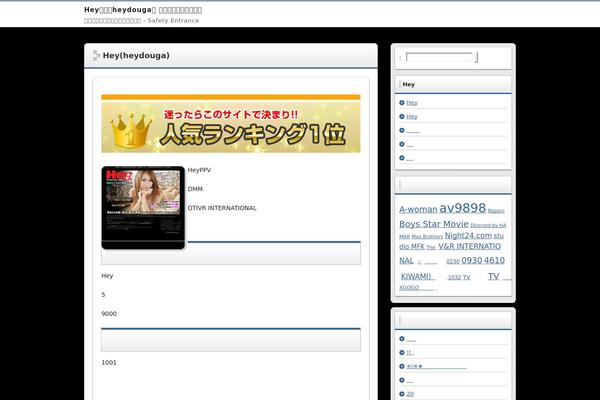Open the A-woman tag link
Image resolution: width=600 pixels, height=400 pixels.
(x=418, y=209)
